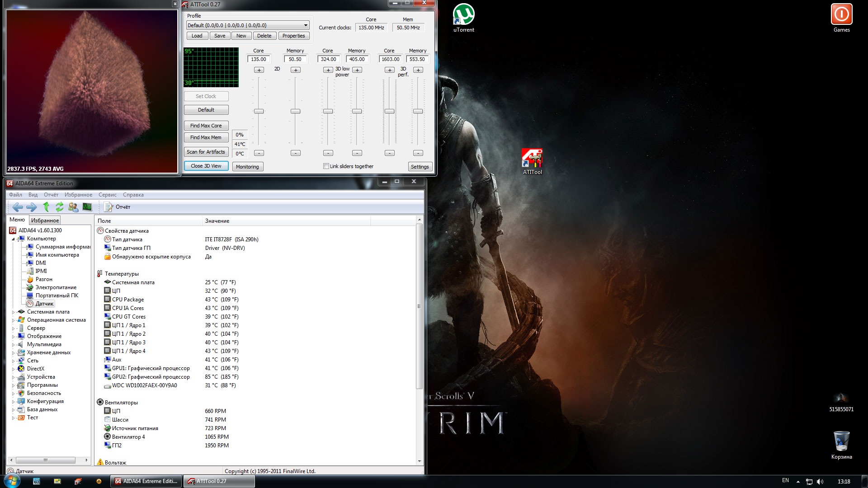Click the Delete profile button
The height and width of the screenshot is (488, 868).
[x=264, y=36]
